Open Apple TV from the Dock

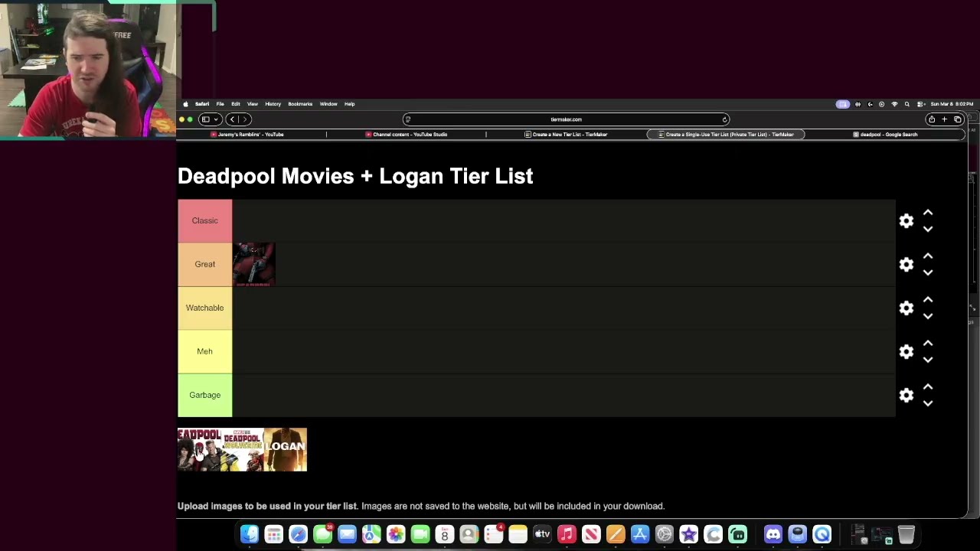(542, 534)
